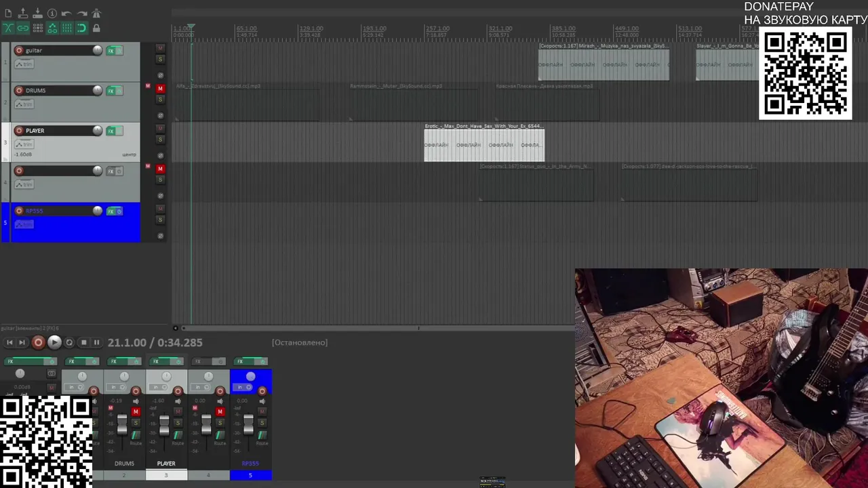868x488 pixels.
Task: Open the Project settings info icon
Action: tap(52, 14)
